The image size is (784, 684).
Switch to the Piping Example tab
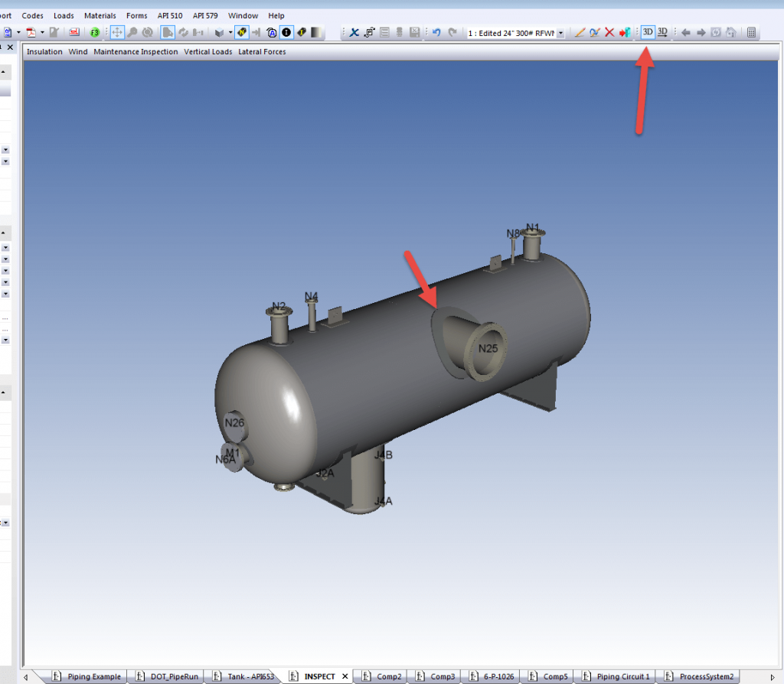coord(93,676)
